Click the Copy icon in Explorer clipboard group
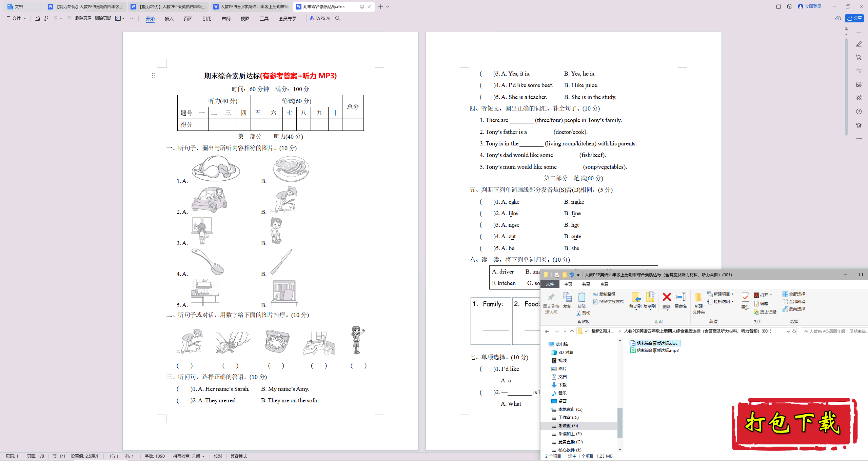This screenshot has width=868, height=461. pos(567,297)
